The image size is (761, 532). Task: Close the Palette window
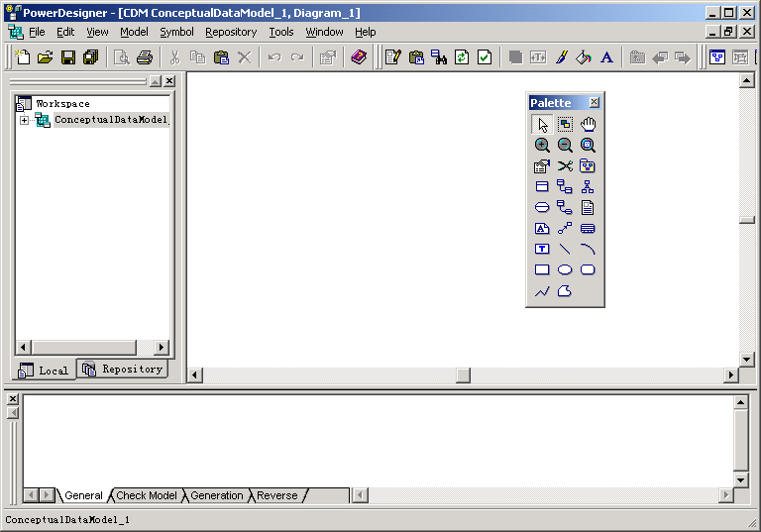595,102
